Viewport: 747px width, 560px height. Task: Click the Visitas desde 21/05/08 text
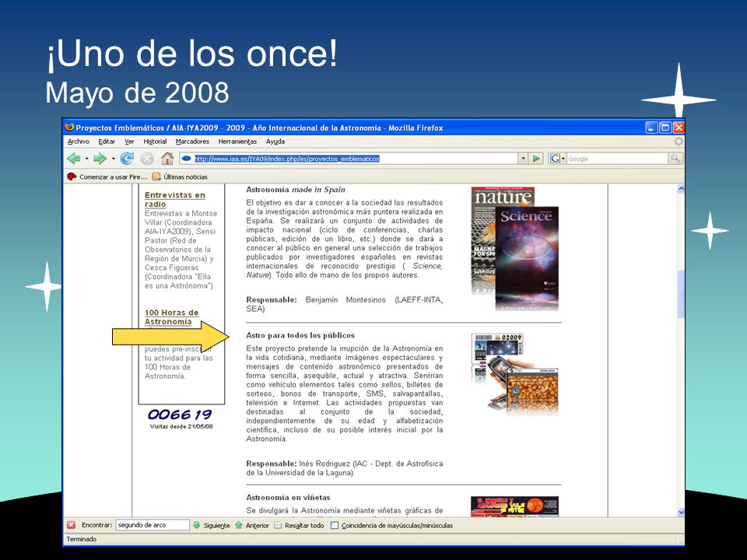(x=181, y=426)
